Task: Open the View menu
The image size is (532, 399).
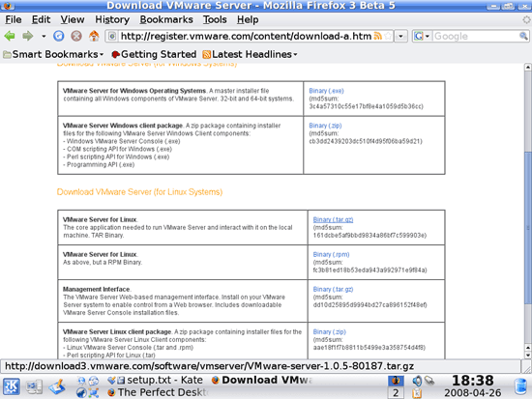Action: click(73, 19)
